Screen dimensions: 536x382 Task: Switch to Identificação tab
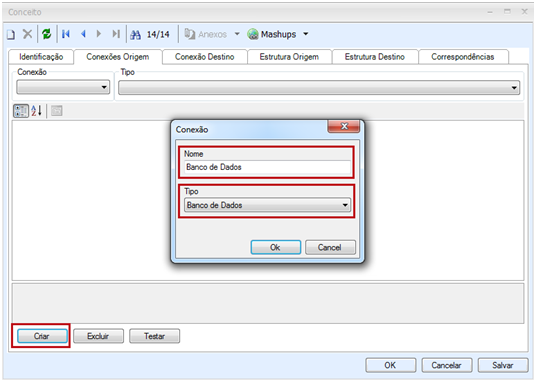pos(41,57)
